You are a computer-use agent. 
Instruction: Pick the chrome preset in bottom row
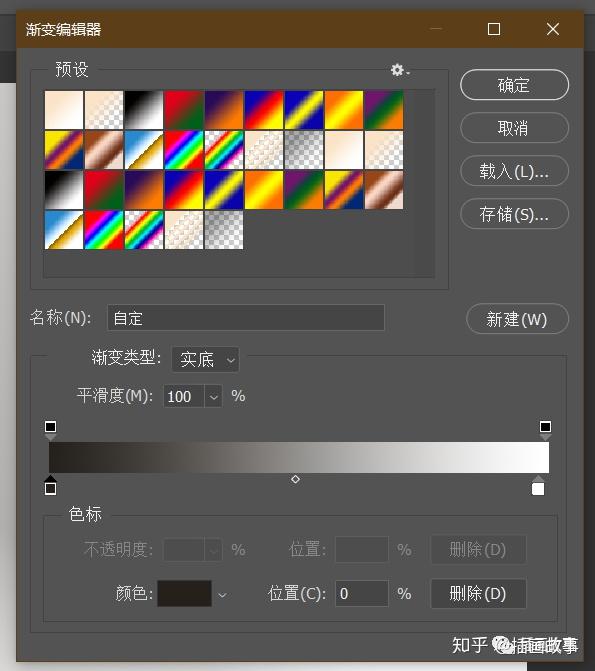click(x=64, y=230)
